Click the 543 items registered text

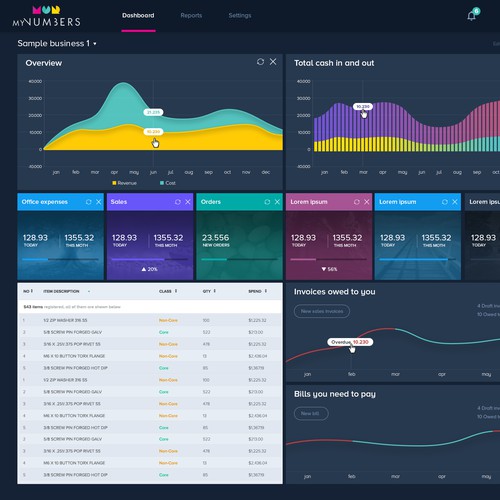[x=72, y=307]
